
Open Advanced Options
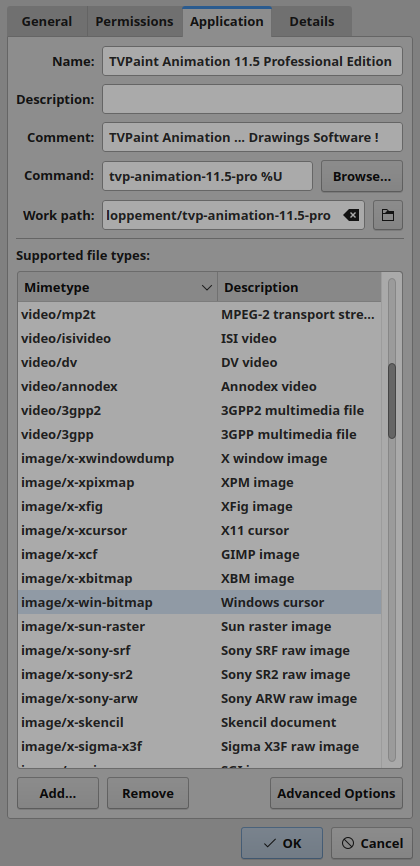336,793
